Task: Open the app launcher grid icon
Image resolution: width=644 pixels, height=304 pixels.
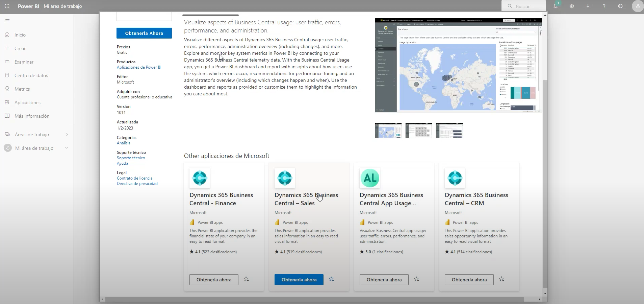Action: pyautogui.click(x=7, y=6)
